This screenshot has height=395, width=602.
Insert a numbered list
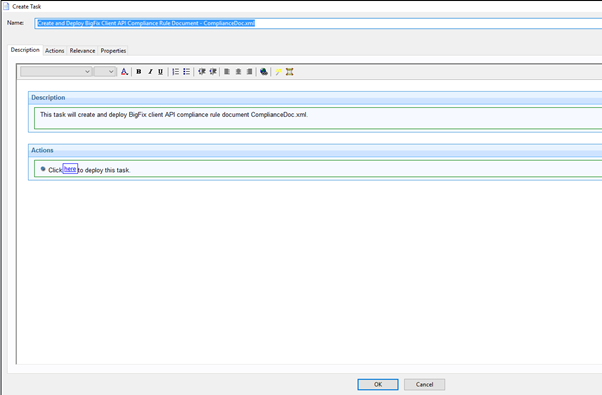pos(175,72)
